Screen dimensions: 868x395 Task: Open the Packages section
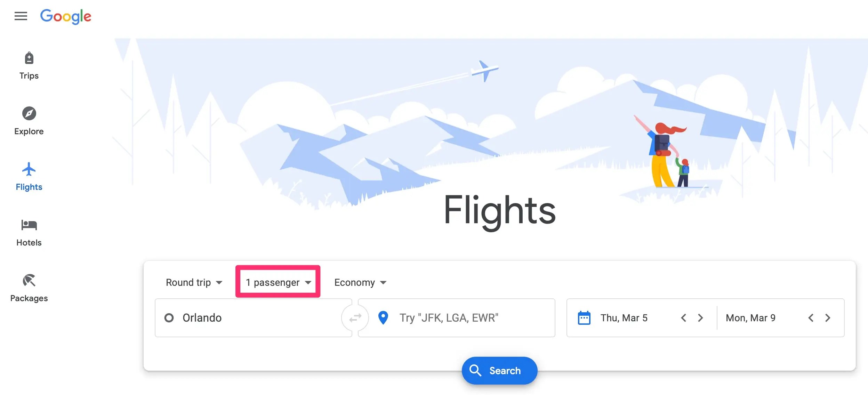[29, 288]
